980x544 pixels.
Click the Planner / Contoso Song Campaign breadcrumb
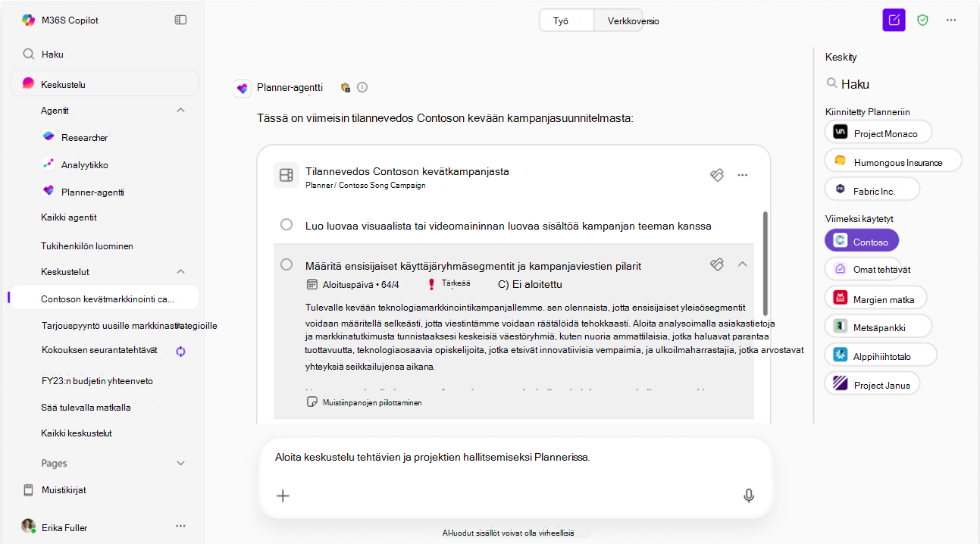click(x=365, y=185)
